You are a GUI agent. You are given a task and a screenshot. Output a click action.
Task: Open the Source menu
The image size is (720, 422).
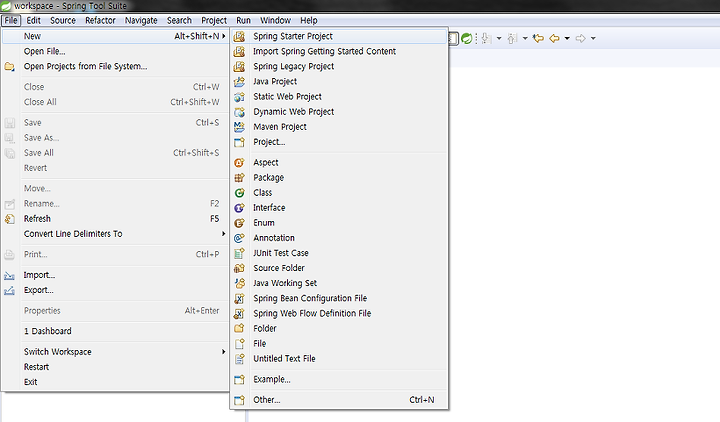pyautogui.click(x=63, y=20)
